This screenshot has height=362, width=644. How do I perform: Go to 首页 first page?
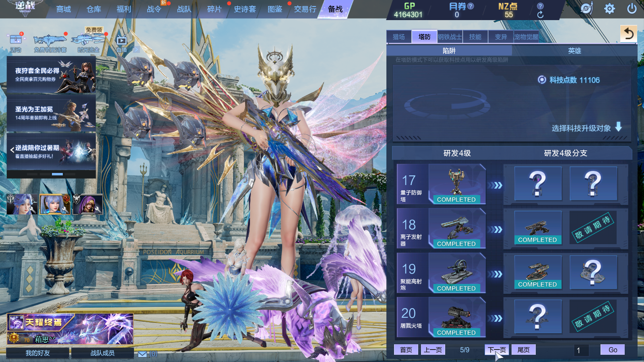point(406,350)
